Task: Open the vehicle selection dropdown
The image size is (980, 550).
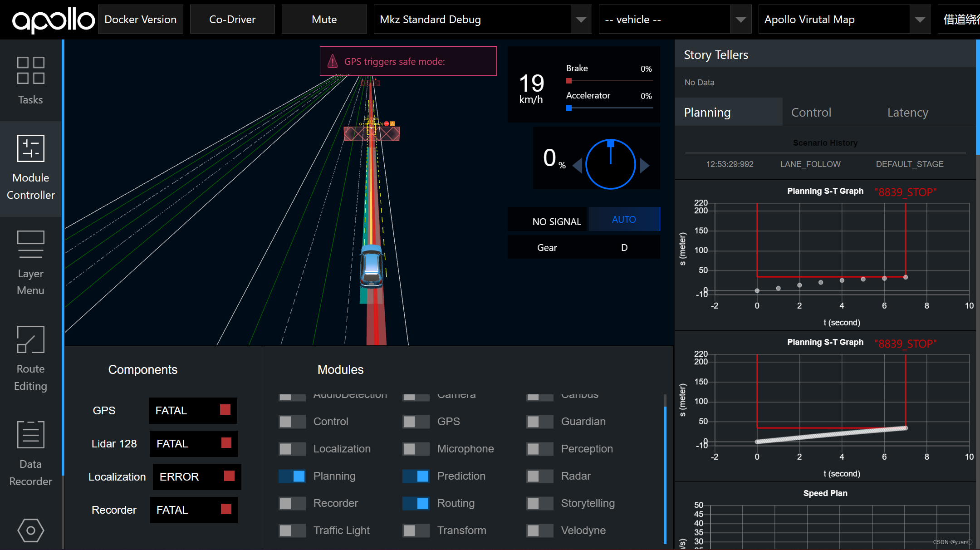Action: coord(740,20)
